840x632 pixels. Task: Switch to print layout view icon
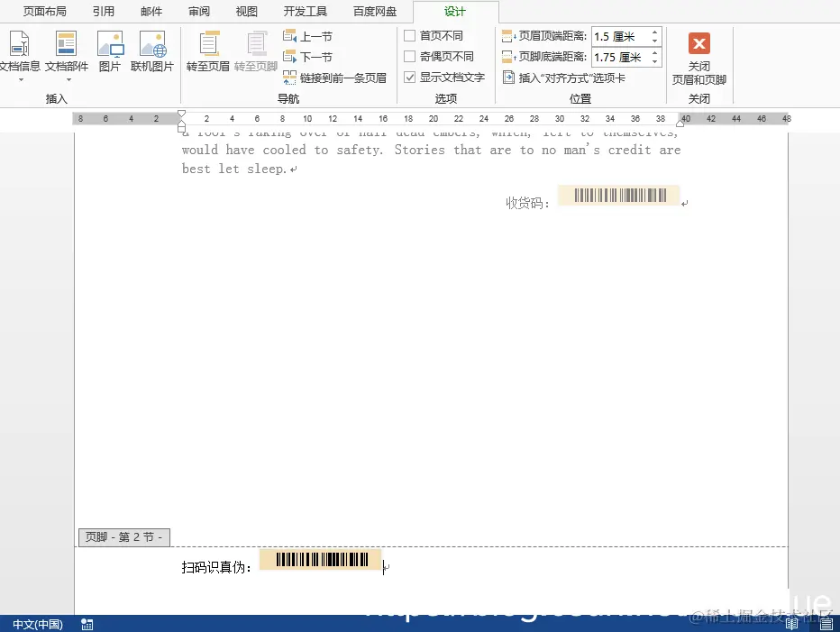tap(826, 624)
